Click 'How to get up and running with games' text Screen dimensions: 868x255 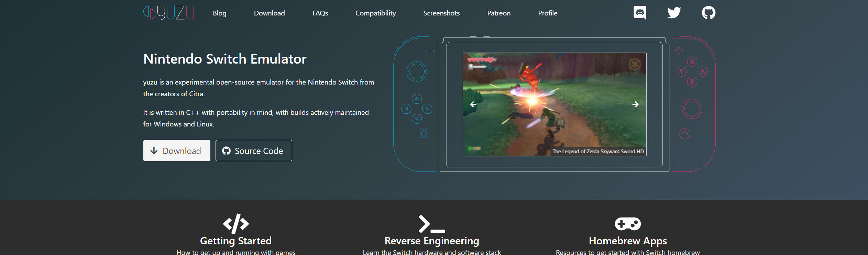[x=236, y=252]
